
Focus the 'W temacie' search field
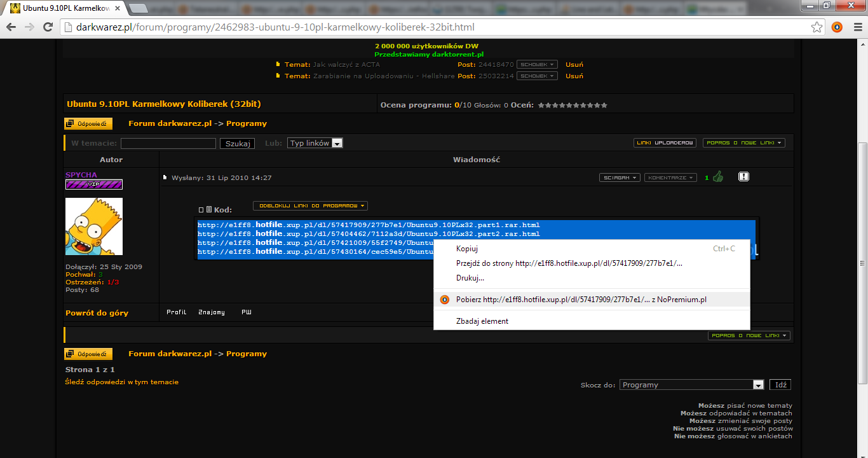pos(168,144)
